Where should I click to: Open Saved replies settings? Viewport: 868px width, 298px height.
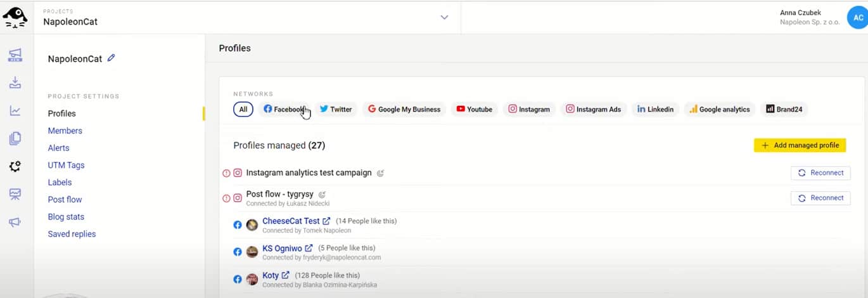tap(72, 234)
